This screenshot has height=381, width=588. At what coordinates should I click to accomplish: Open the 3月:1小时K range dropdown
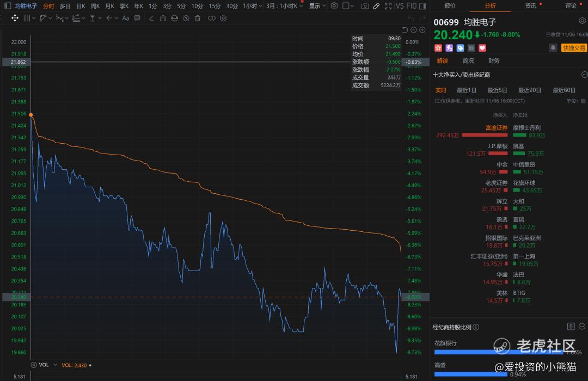click(285, 6)
